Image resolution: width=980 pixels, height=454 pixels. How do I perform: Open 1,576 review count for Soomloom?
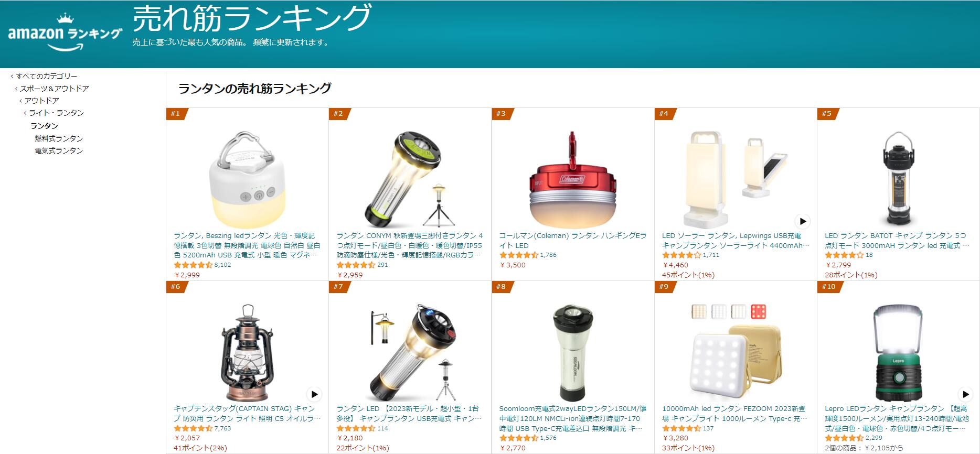(x=548, y=438)
